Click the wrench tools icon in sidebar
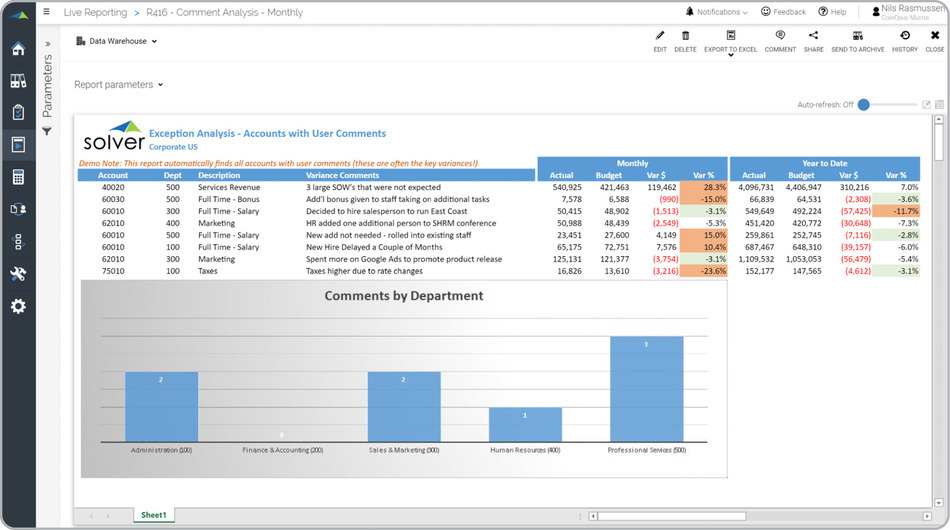The height and width of the screenshot is (530, 950). pyautogui.click(x=18, y=274)
